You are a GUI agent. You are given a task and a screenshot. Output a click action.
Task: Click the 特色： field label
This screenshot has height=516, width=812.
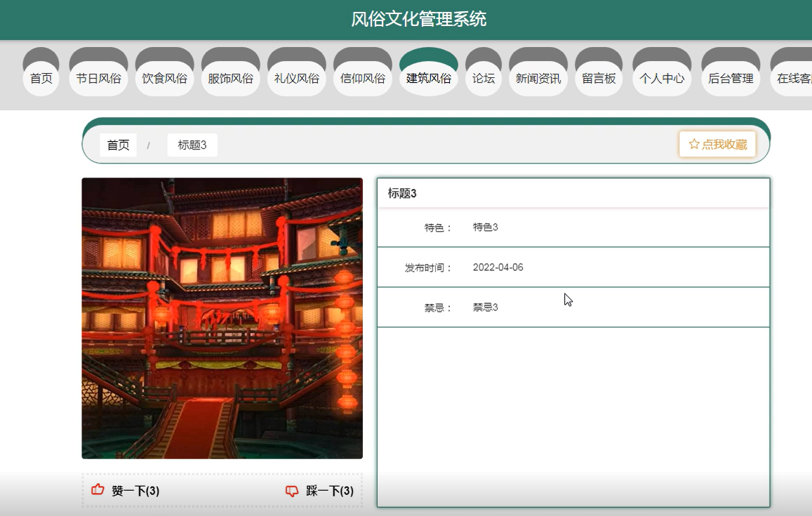pos(438,227)
